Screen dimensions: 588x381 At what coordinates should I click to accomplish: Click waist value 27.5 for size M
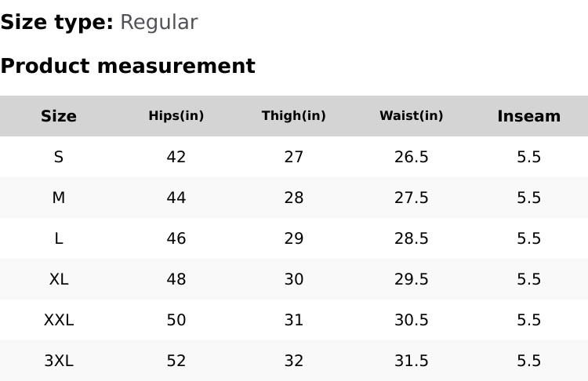click(x=412, y=198)
